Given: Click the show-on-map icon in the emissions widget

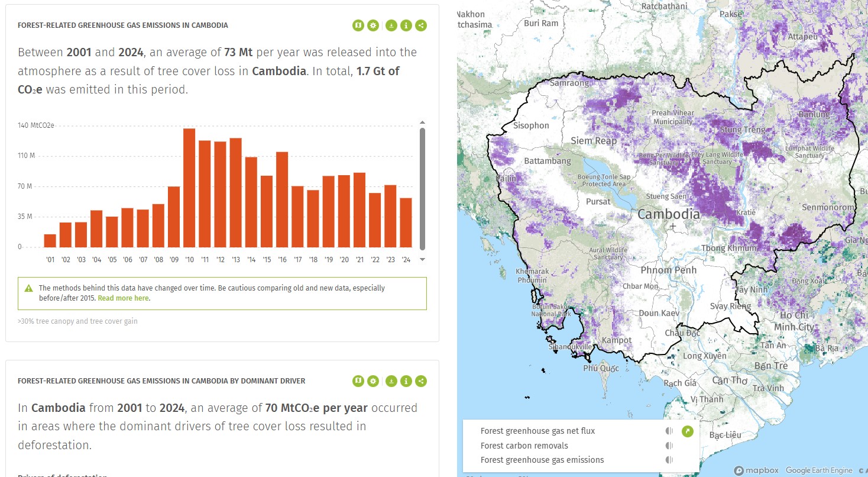Looking at the screenshot, I should click(358, 25).
